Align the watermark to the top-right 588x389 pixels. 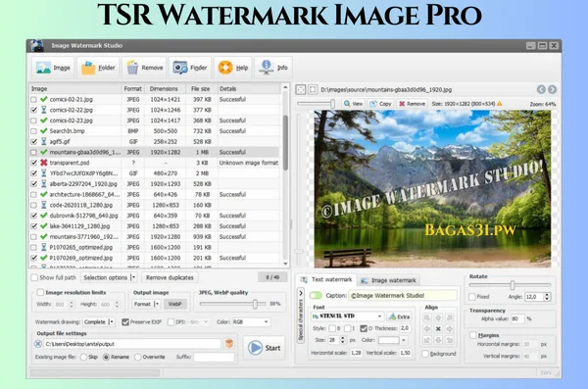click(x=449, y=317)
